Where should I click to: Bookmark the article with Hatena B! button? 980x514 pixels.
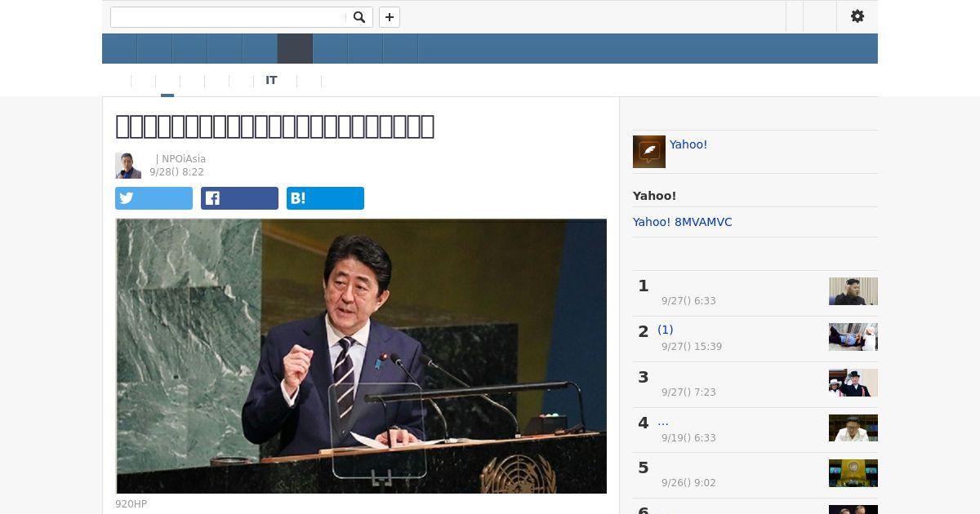325,198
